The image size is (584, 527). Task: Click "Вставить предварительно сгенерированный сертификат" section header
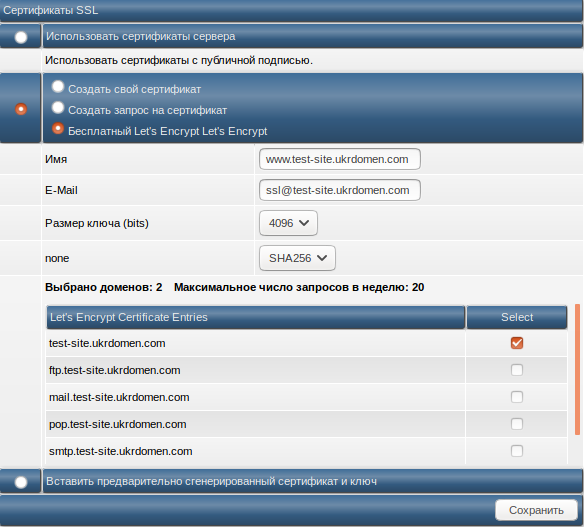(312, 482)
